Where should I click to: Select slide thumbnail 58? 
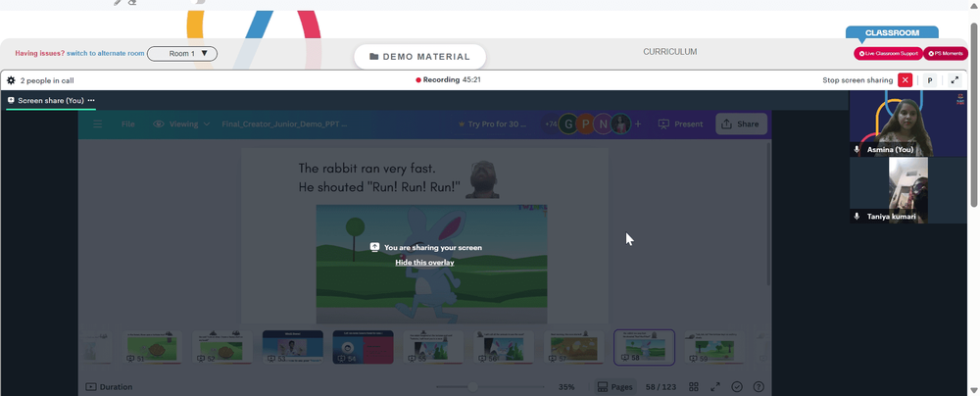[x=645, y=347]
